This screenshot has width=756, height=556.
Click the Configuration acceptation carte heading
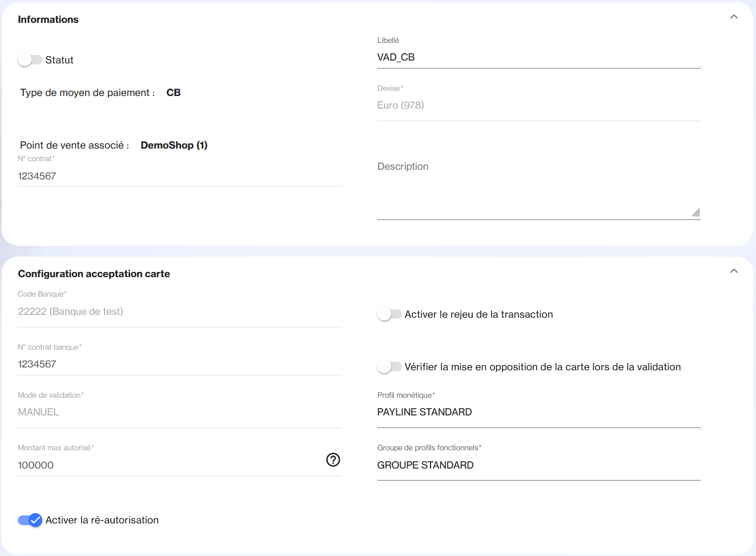94,274
